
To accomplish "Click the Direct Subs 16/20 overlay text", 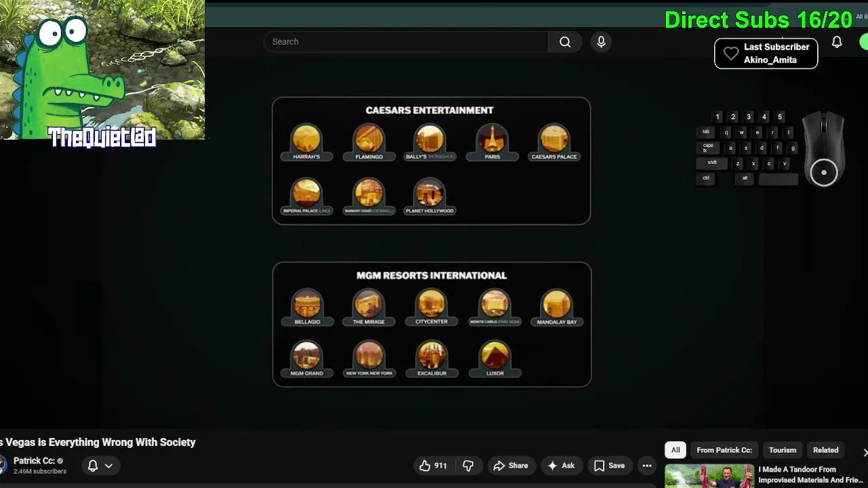I will coord(758,20).
